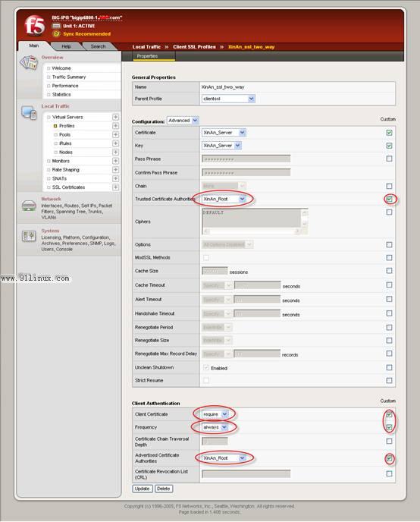This screenshot has width=420, height=522.
Task: Open the Client Certificate require dropdown
Action: pyautogui.click(x=215, y=414)
